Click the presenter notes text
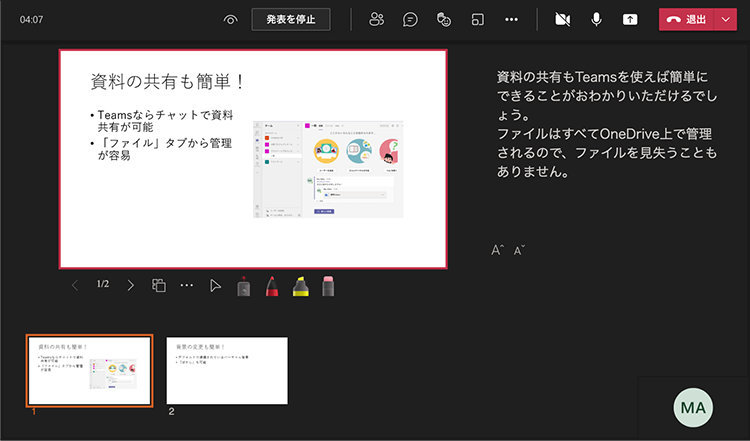The width and height of the screenshot is (750, 441). coord(607,124)
